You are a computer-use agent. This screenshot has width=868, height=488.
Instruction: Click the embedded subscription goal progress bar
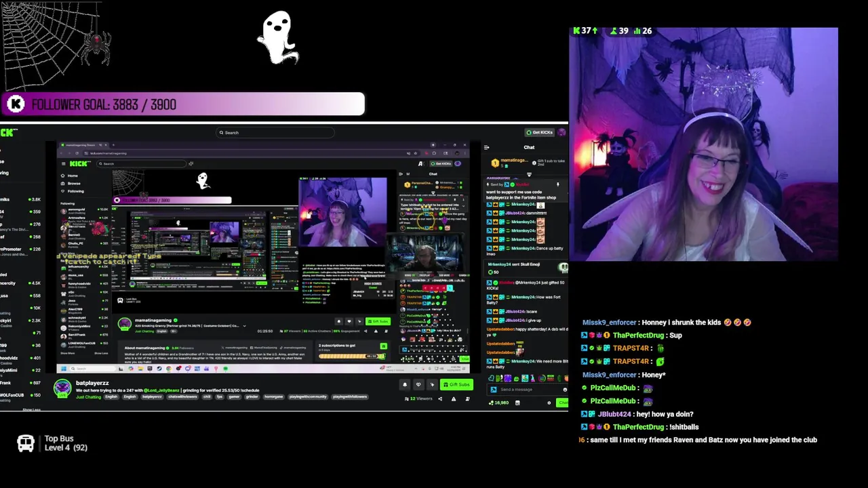point(351,357)
